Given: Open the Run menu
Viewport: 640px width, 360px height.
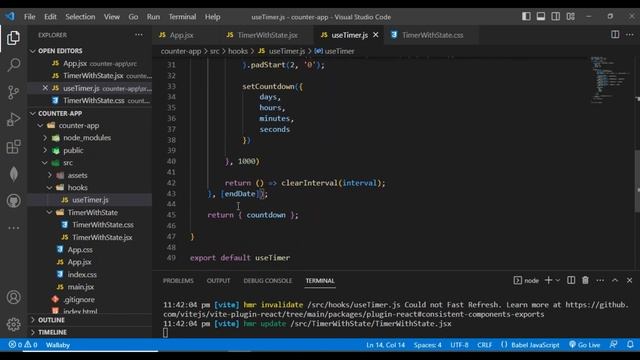Looking at the screenshot, I should pos(153,17).
